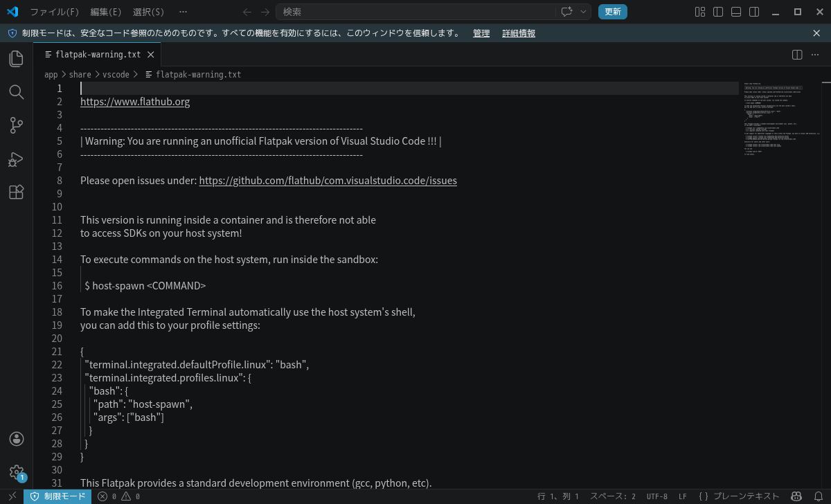Select the flatpak-warning.txt breadcrumb
Viewport: 831px width, 504px height.
click(x=193, y=74)
